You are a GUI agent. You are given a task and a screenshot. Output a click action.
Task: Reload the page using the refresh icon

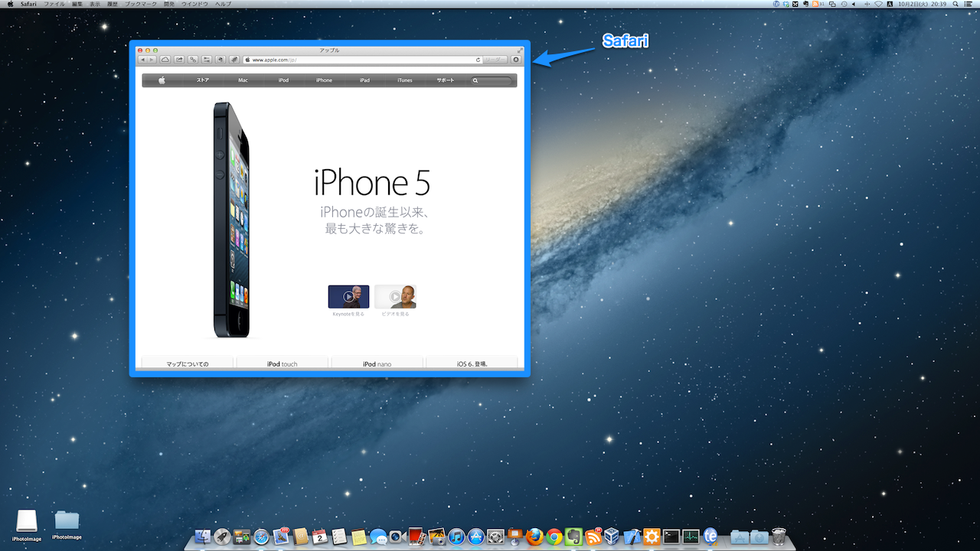[x=479, y=59]
